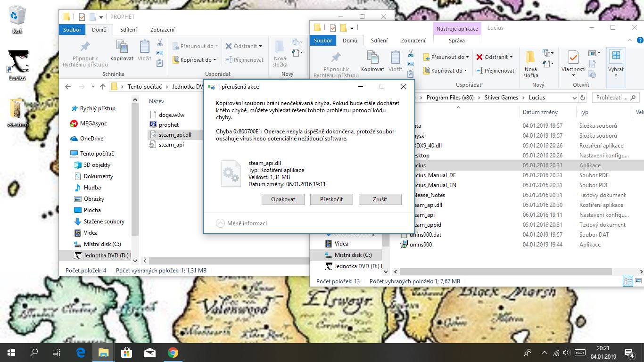Open Nástroje aplikace tab in Lucius window
The height and width of the screenshot is (362, 644).
457,29
